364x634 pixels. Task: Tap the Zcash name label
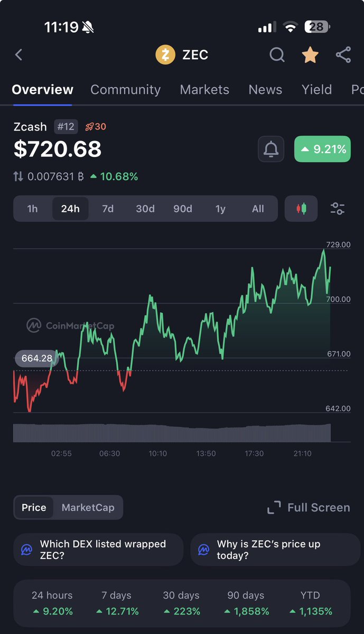tap(30, 127)
